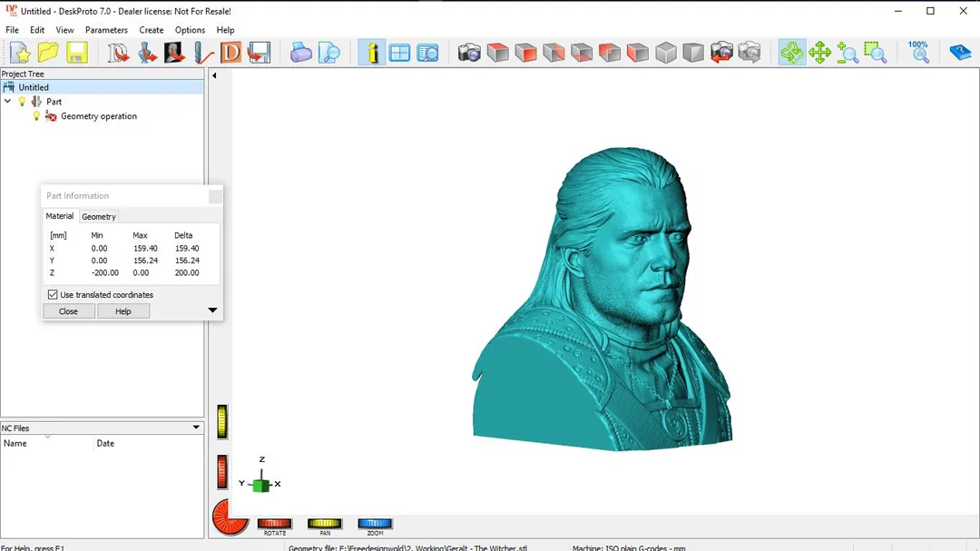
Task: Print using the printer toolbar icon
Action: point(300,53)
